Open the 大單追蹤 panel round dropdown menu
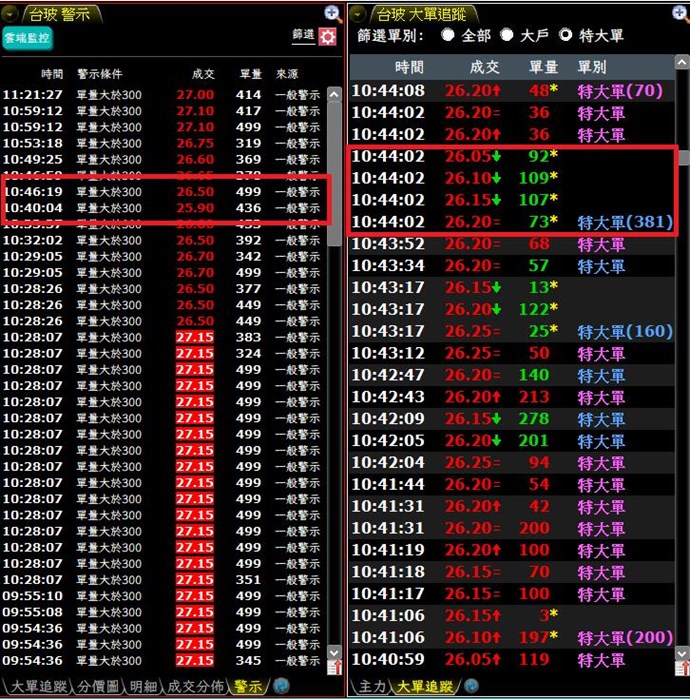Image resolution: width=690 pixels, height=699 pixels. pos(357,14)
